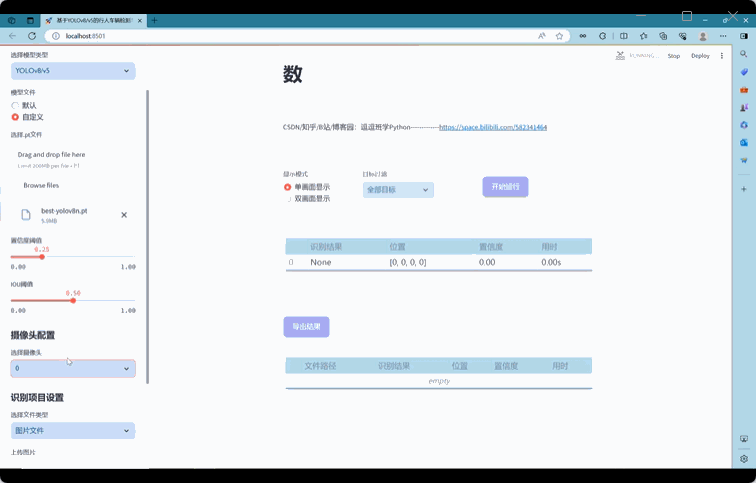This screenshot has width=756, height=483.
Task: Click the 摄像头配置 section heading
Action: (x=33, y=335)
